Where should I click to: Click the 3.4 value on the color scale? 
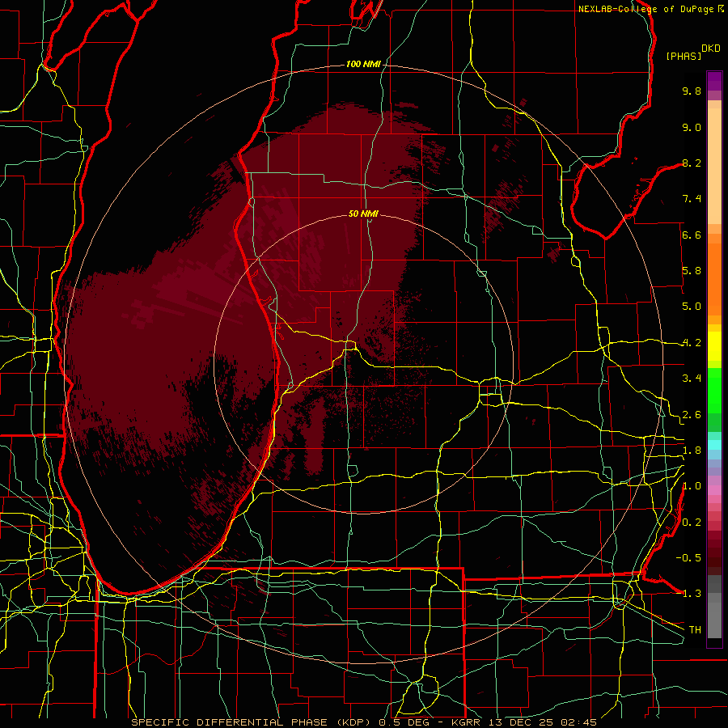coord(692,379)
